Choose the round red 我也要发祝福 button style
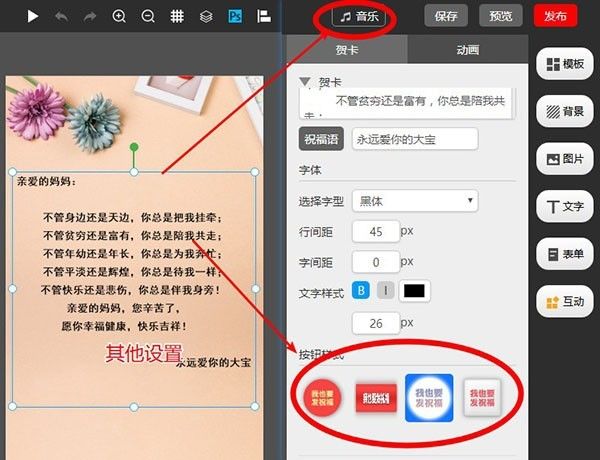The image size is (600, 460). point(322,398)
